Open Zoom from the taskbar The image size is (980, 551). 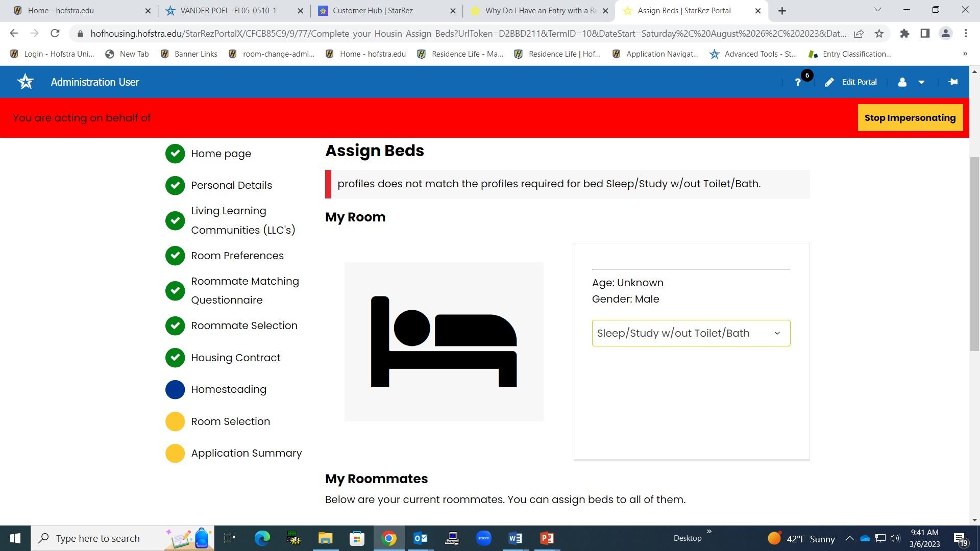pyautogui.click(x=483, y=538)
